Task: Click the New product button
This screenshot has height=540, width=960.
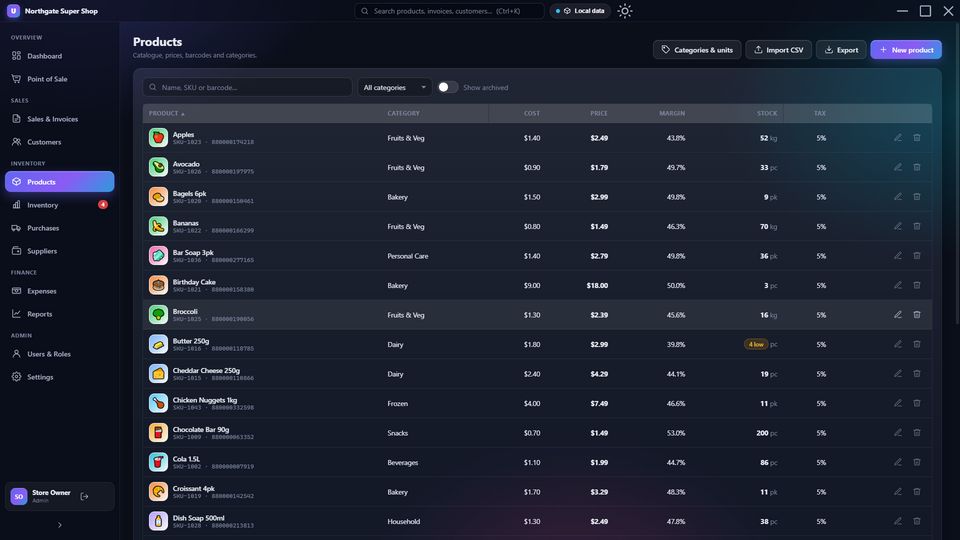Action: (906, 50)
